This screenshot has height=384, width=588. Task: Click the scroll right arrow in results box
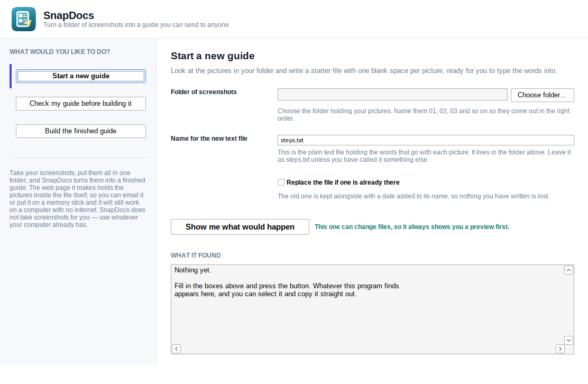pyautogui.click(x=560, y=349)
